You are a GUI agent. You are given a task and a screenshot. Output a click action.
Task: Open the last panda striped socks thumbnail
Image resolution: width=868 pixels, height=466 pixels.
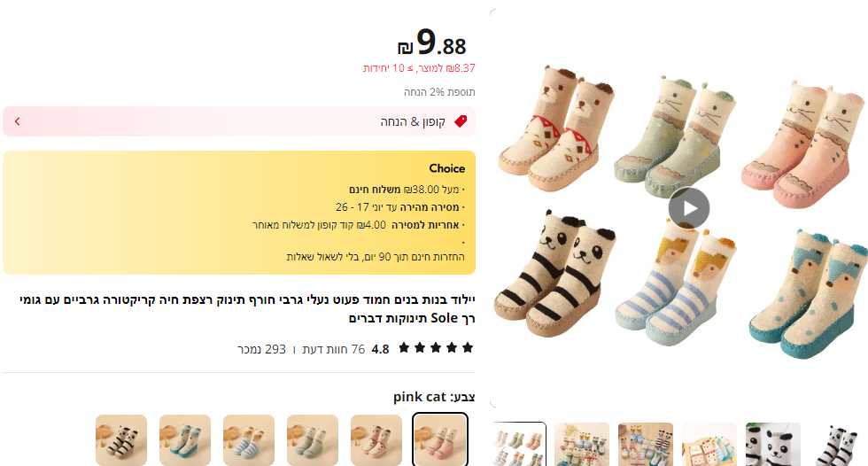[x=838, y=444]
